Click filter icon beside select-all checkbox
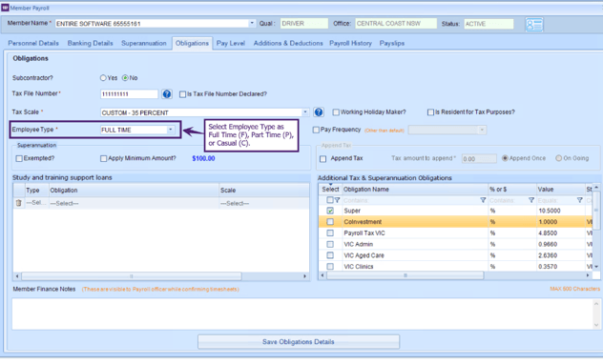Image resolution: width=603 pixels, height=364 pixels. [337, 200]
